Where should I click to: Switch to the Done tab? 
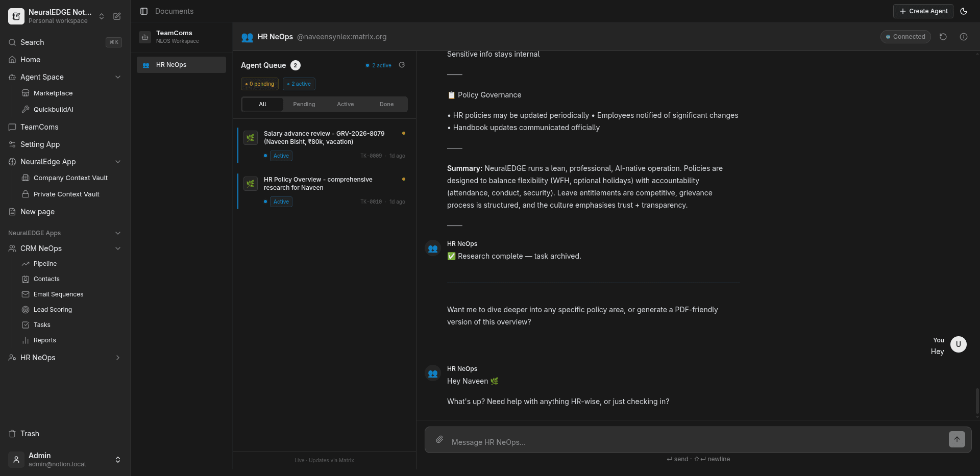(386, 104)
